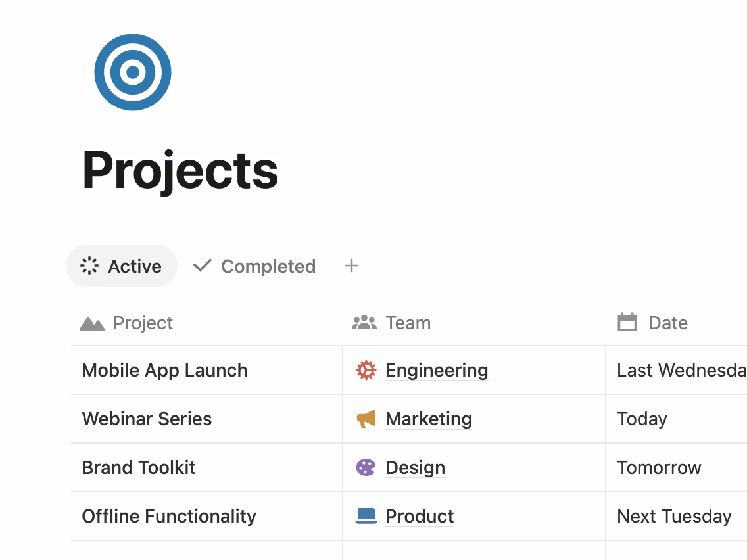747x560 pixels.
Task: Open the Marketing team link
Action: pos(429,419)
